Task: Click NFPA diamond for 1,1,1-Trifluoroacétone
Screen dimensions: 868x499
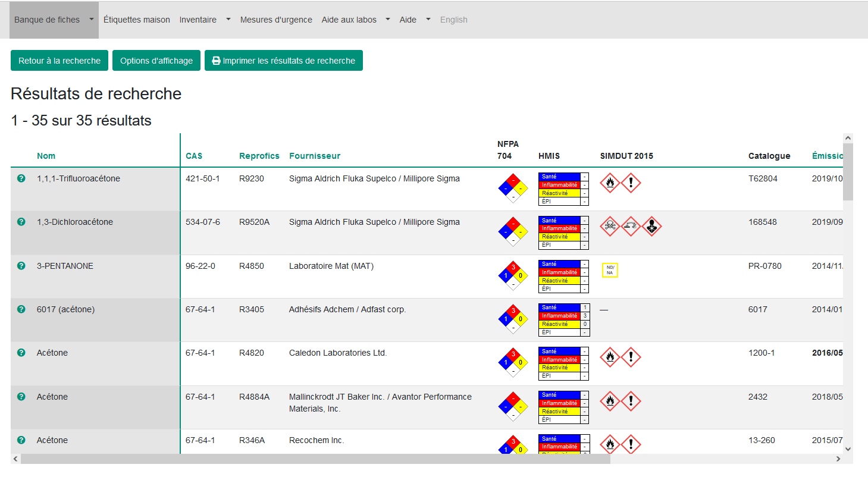Action: [513, 189]
